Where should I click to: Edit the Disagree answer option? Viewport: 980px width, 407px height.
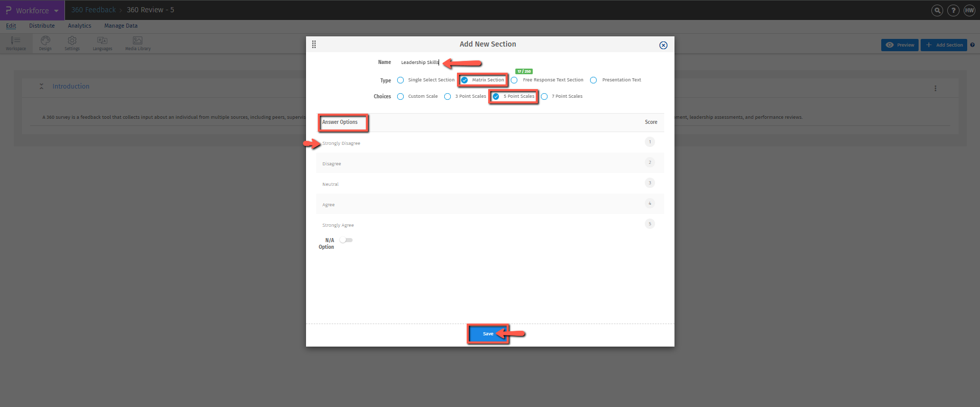coord(332,164)
